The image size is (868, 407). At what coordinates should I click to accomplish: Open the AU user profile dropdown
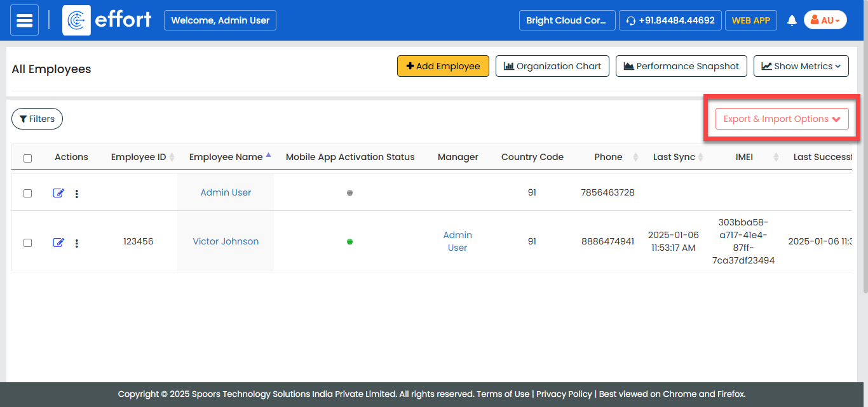coord(825,20)
